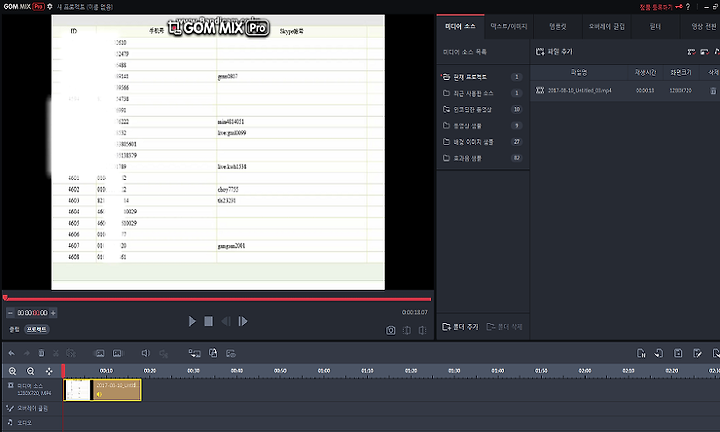
Task: Click the link icon after the speaker
Action: 163,353
